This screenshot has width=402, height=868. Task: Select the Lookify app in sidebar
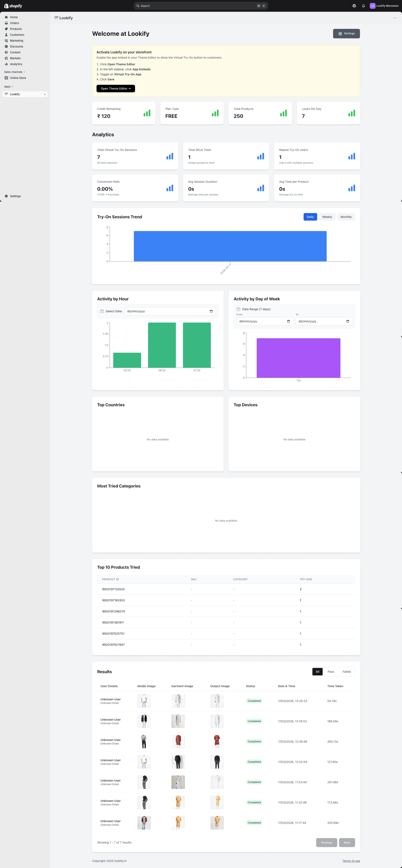[25, 94]
